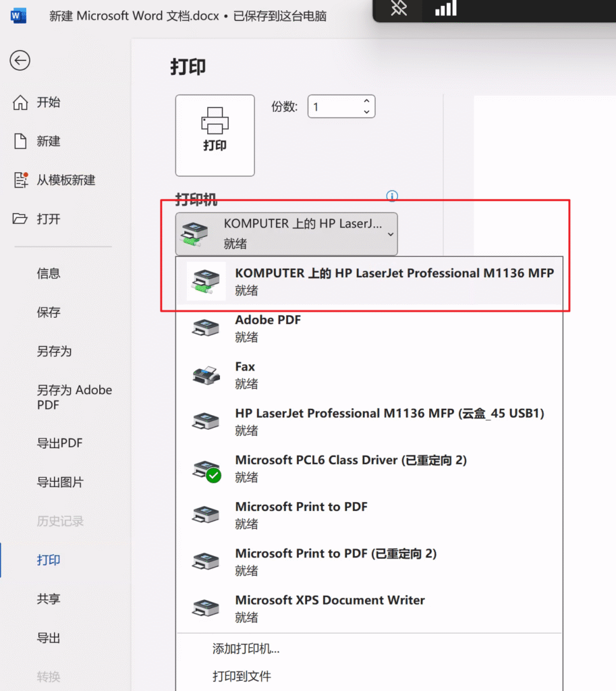Select the Adobe PDF printer icon
Viewport: 616px width, 691px height.
click(x=206, y=328)
